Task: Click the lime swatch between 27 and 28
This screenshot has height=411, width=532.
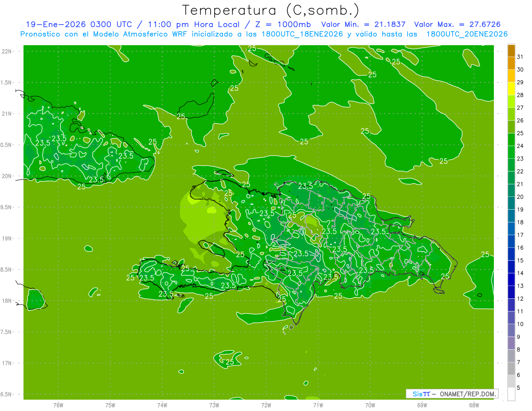Action: pos(512,102)
